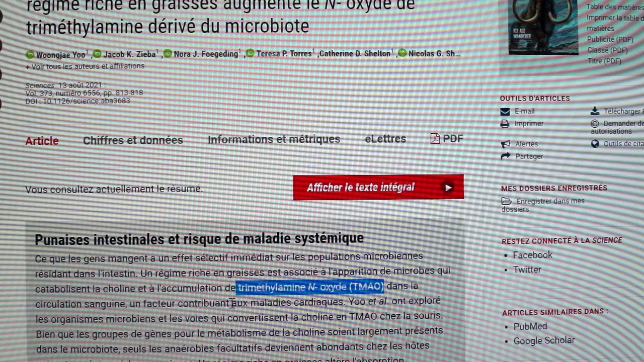
Task: Click the Imprimer printer icon
Action: [x=505, y=123]
